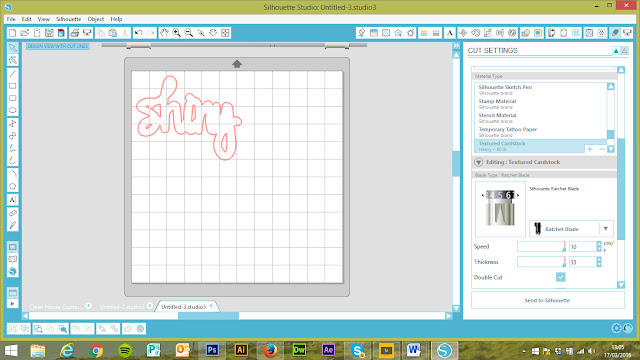This screenshot has height=360, width=640.
Task: Open the Object menu
Action: coord(96,19)
